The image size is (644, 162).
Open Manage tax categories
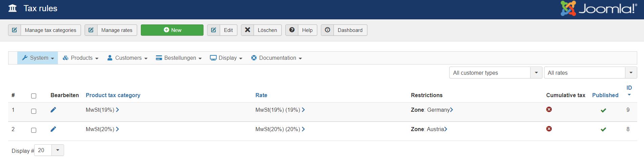click(44, 30)
